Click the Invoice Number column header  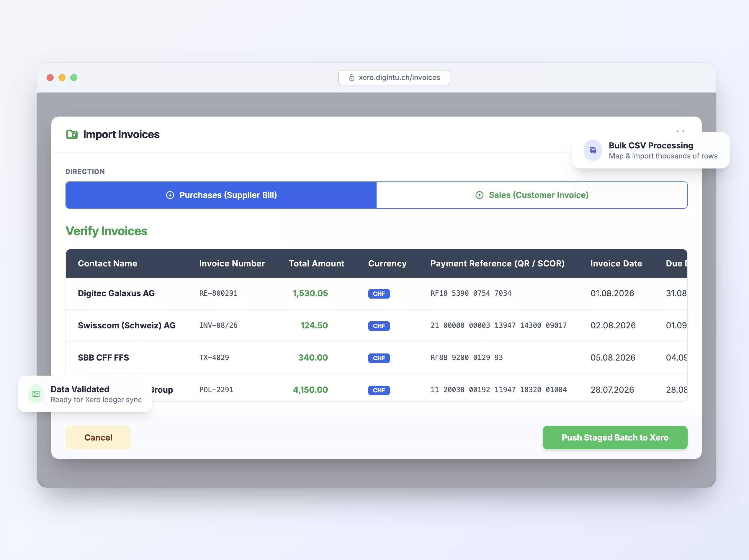pos(232,263)
